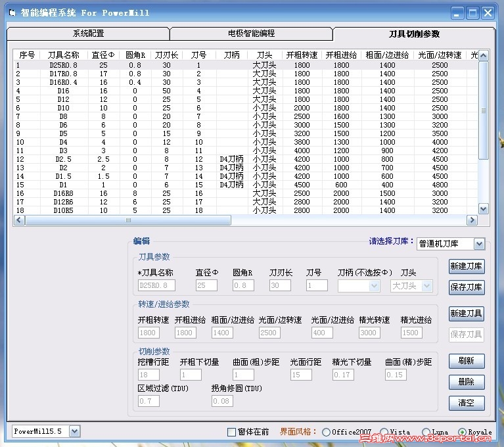The height and width of the screenshot is (447, 504).
Task: Click the disabled 保存刀具 button
Action: (x=467, y=335)
